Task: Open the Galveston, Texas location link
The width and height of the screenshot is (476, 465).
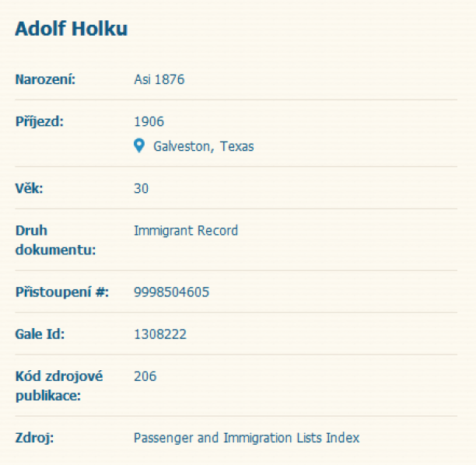Action: (x=203, y=146)
